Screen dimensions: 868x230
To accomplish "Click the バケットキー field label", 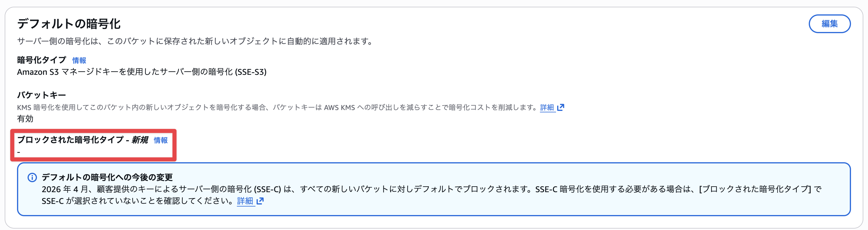I will tap(41, 95).
